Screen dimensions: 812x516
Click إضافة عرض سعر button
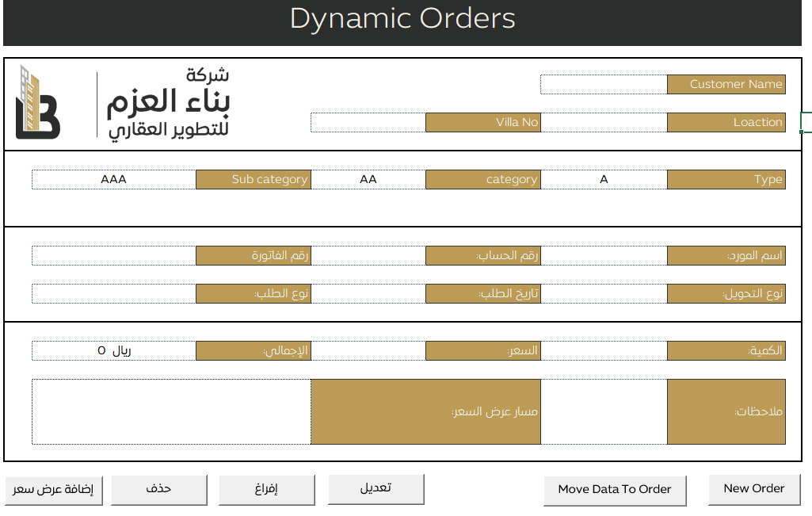(53, 490)
